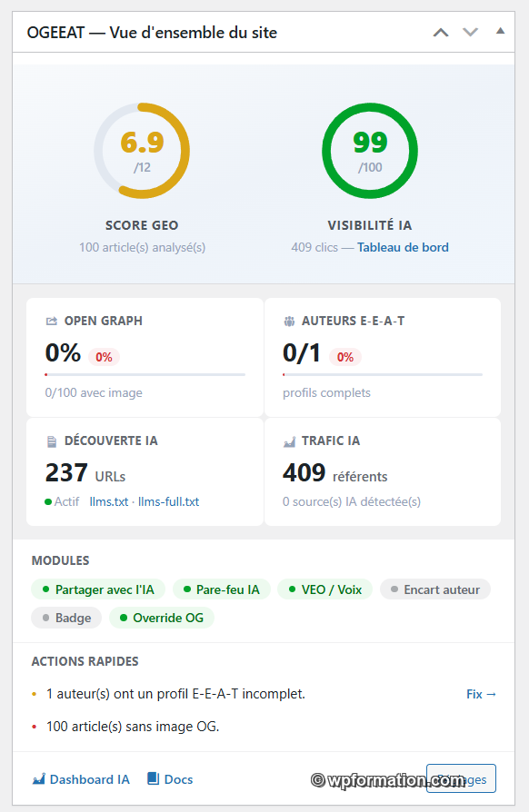Click the widget title 'OGEEAT — Vue d'ensemble du site'
529x812 pixels.
(152, 33)
